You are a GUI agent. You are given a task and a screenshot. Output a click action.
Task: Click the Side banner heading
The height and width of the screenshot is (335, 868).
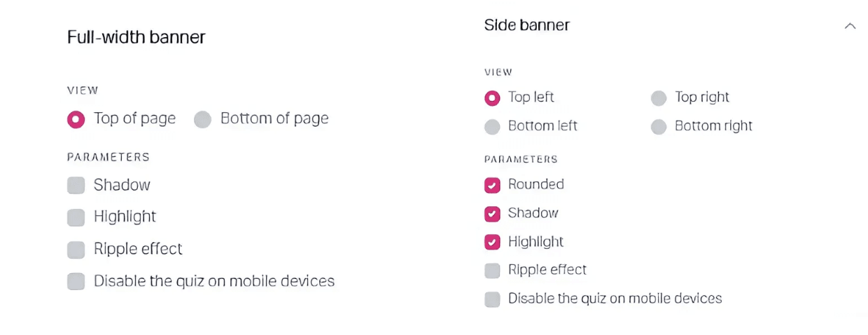pyautogui.click(x=527, y=25)
